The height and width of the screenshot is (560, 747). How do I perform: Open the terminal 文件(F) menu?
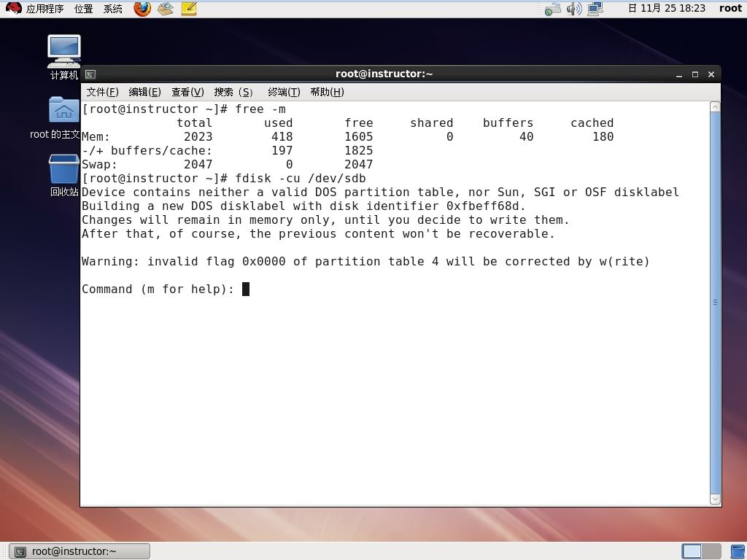point(102,92)
